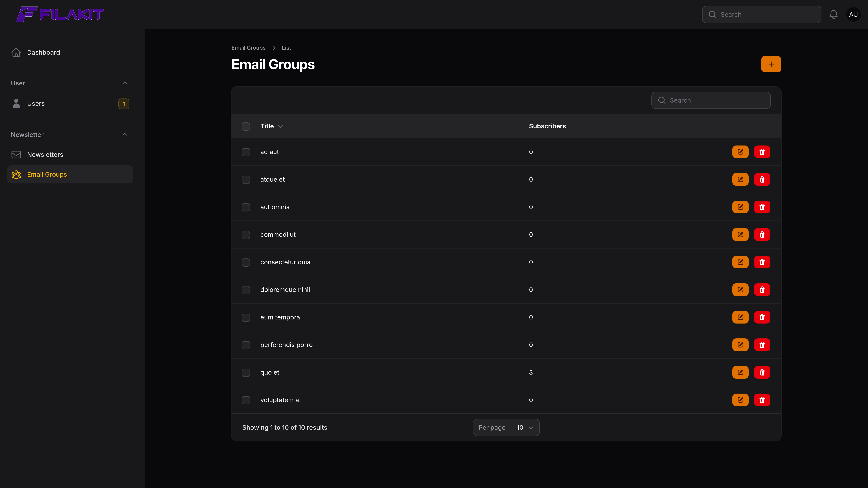This screenshot has width=868, height=488.
Task: Edit the 'consectetur quia' group
Action: coord(740,262)
